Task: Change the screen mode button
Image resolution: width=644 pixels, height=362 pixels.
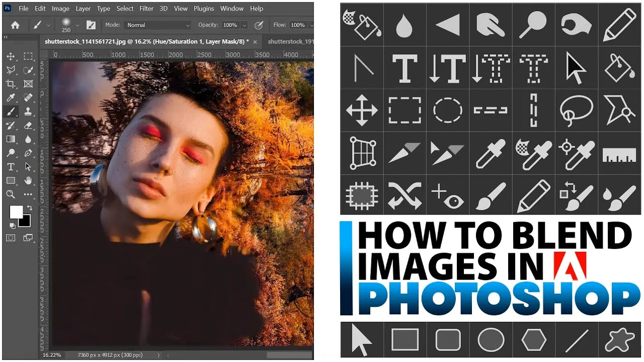Action: point(28,237)
